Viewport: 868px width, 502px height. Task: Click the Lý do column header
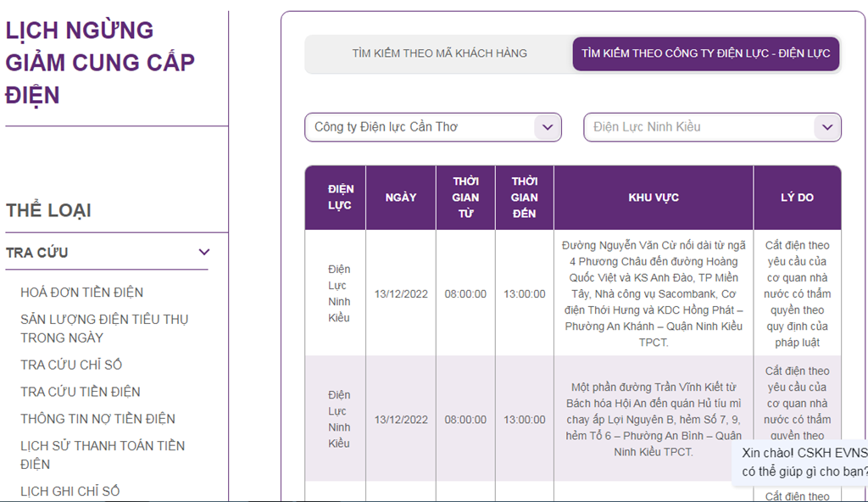797,198
